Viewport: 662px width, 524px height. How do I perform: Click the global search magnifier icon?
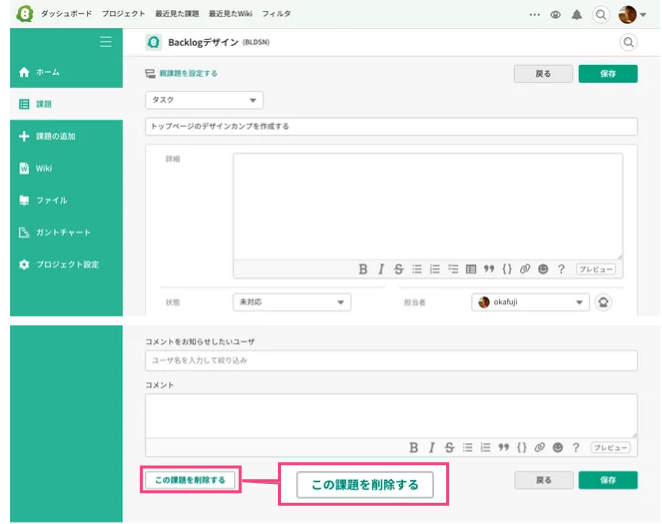601,15
